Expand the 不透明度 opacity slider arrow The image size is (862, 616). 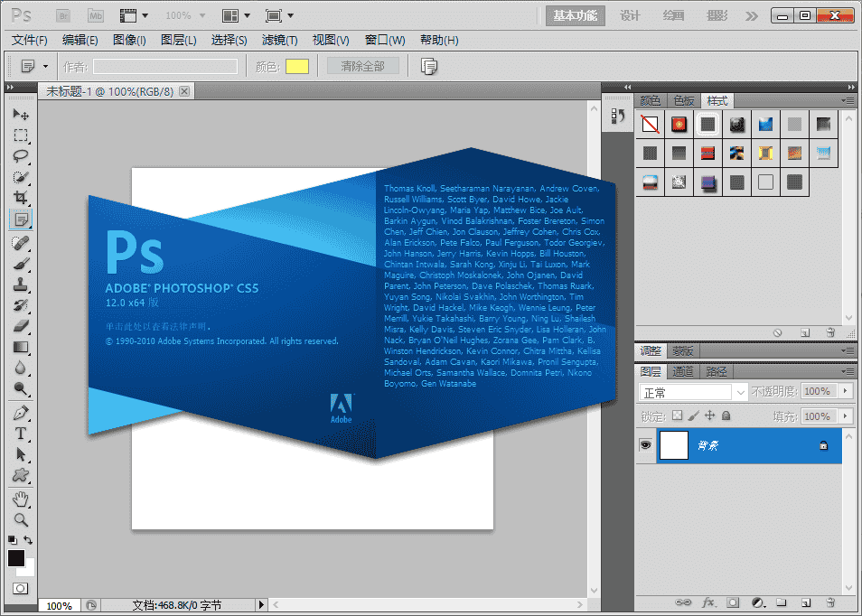(846, 392)
